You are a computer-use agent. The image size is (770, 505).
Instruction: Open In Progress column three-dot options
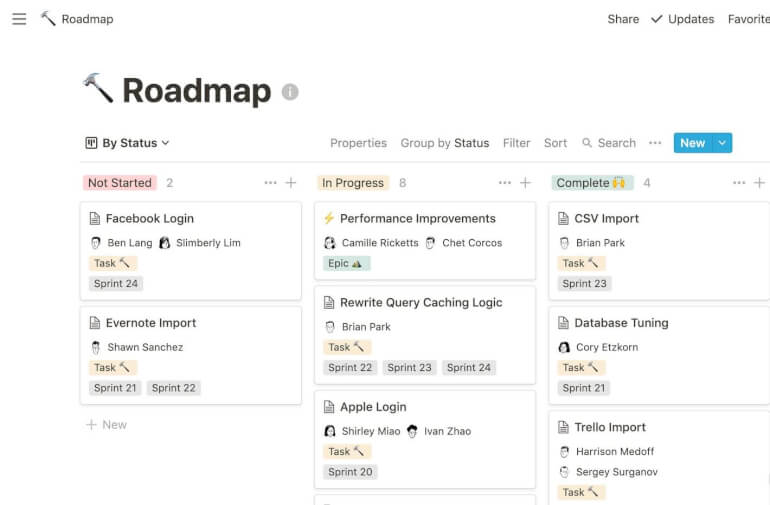(504, 183)
